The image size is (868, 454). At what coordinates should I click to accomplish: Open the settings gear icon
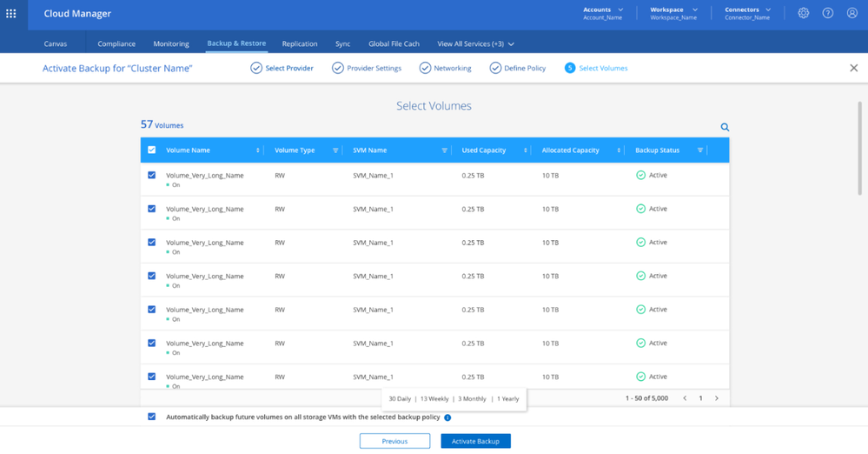coord(803,13)
